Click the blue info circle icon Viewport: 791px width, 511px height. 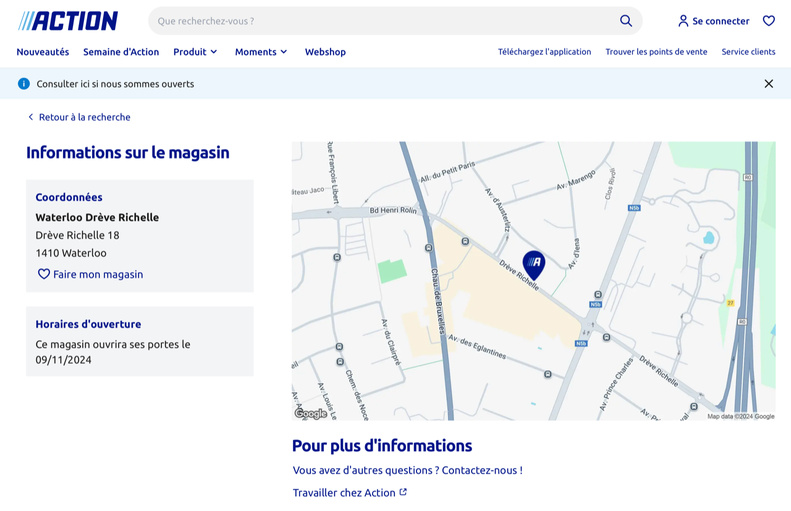click(24, 84)
